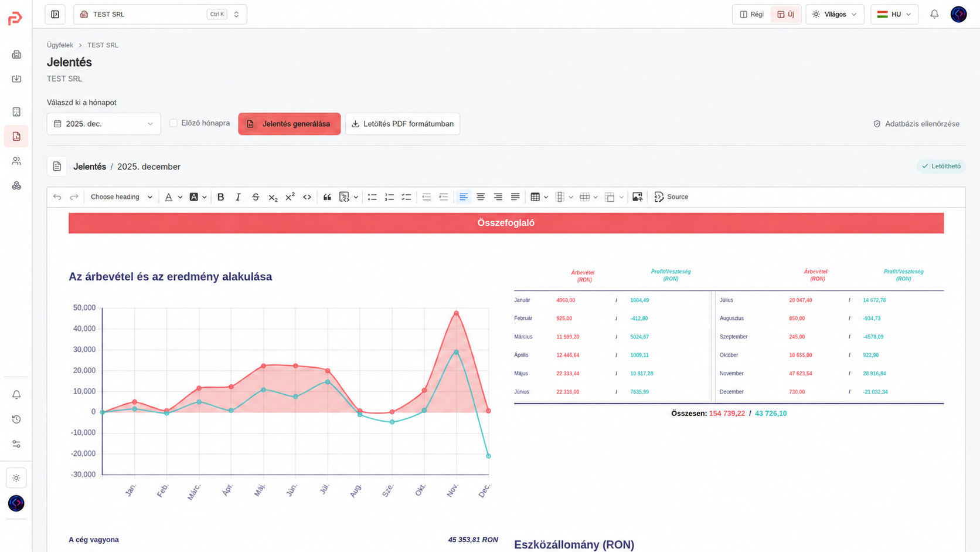980x552 pixels.
Task: Open the Choose heading dropdown
Action: (x=121, y=197)
